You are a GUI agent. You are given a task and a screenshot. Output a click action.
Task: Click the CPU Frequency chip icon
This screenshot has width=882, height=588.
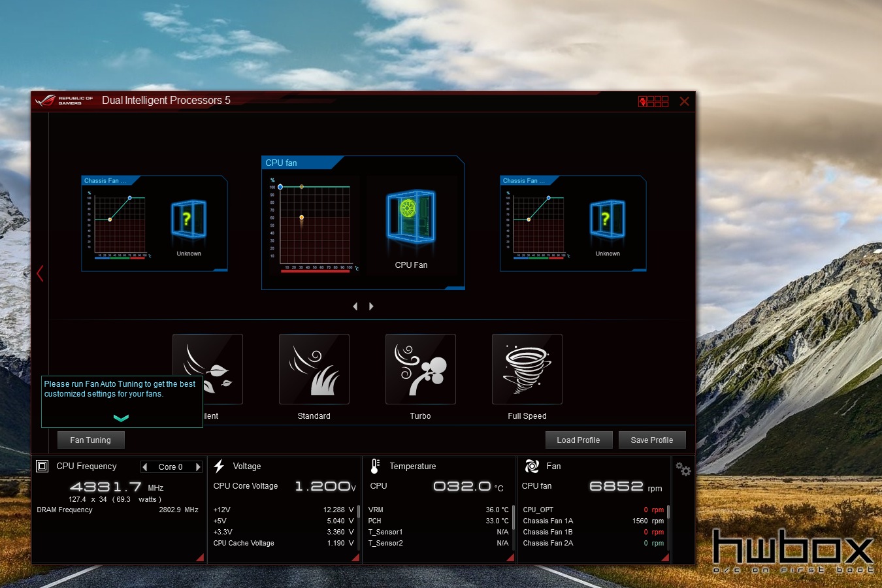[42, 466]
